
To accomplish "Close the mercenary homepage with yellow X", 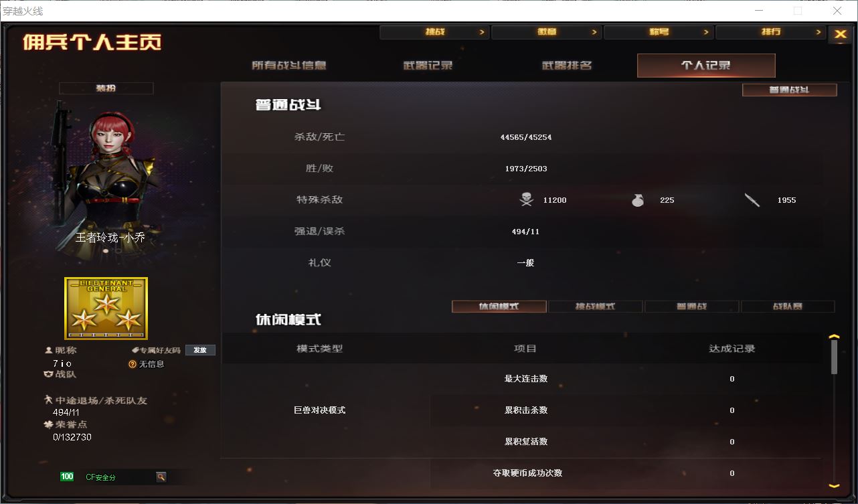I will tap(840, 34).
